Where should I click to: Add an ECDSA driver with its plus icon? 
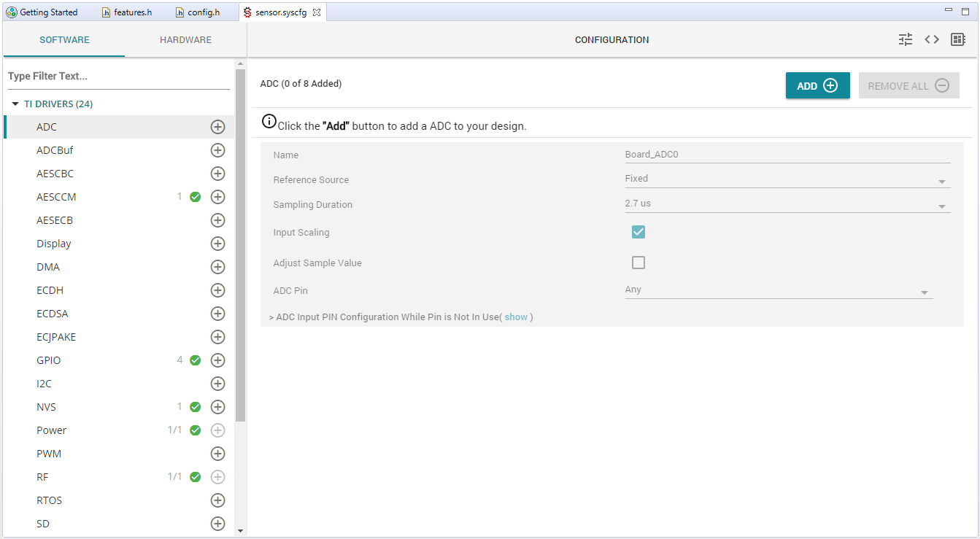coord(217,314)
